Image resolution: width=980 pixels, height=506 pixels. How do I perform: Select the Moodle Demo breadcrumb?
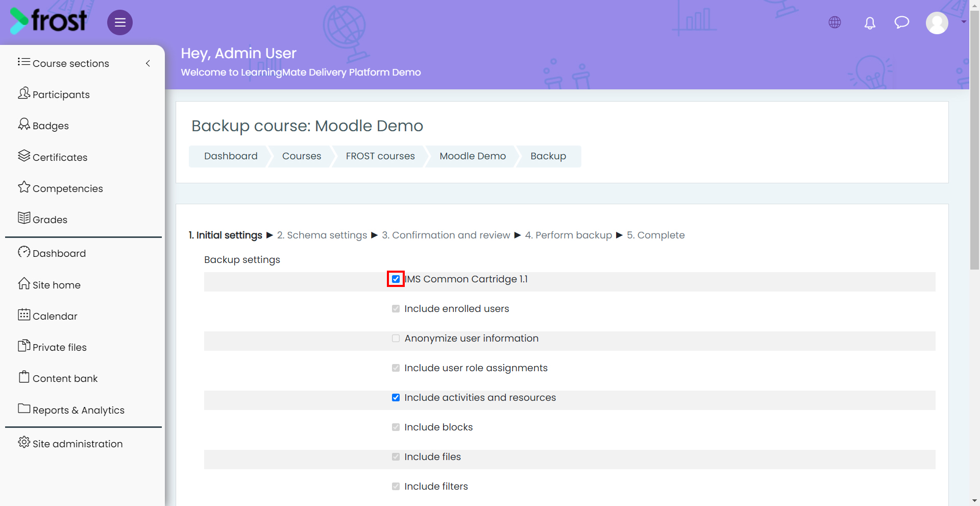pyautogui.click(x=473, y=156)
